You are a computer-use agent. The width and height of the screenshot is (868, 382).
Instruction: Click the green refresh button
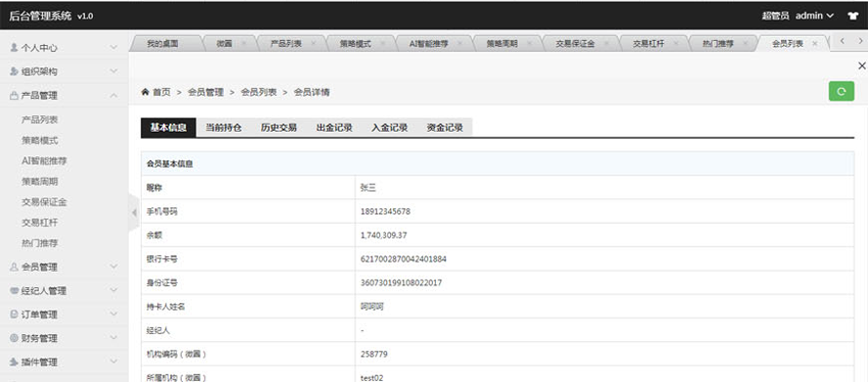pyautogui.click(x=841, y=92)
